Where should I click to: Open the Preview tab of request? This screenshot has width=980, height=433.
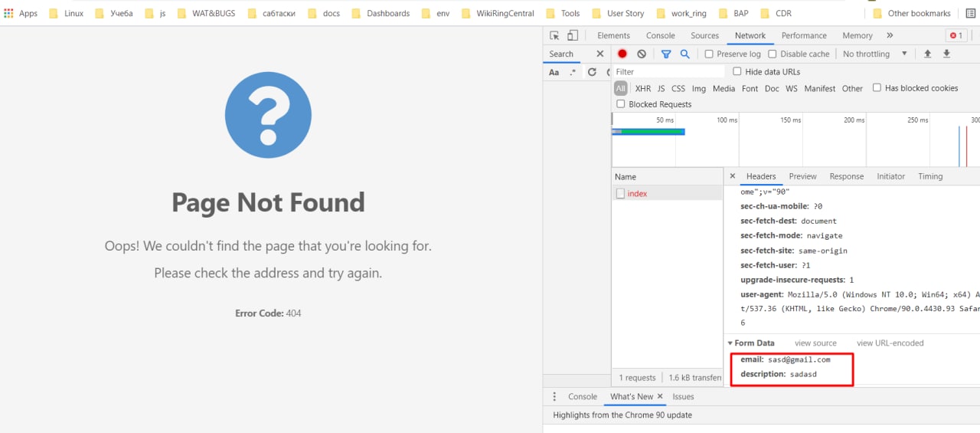[802, 176]
